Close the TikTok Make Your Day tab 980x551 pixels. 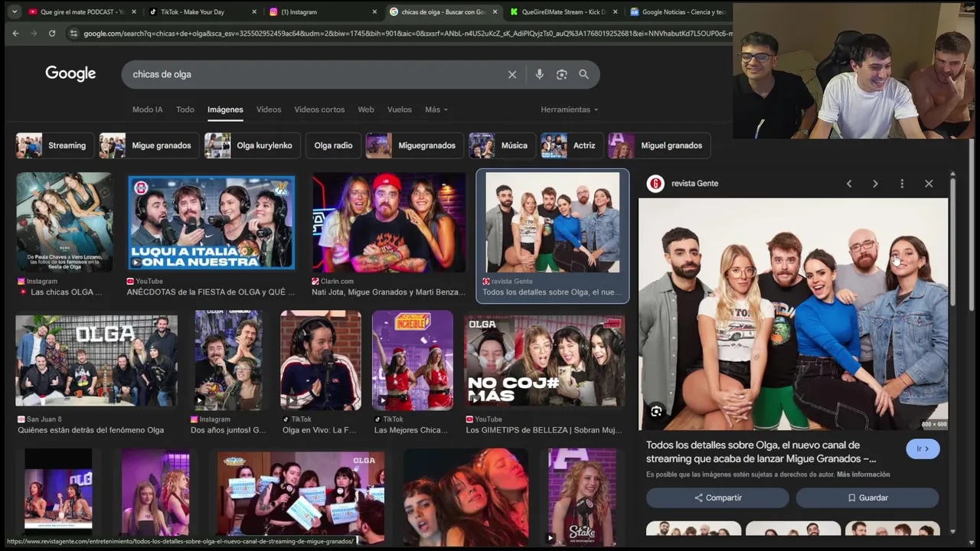(x=254, y=12)
